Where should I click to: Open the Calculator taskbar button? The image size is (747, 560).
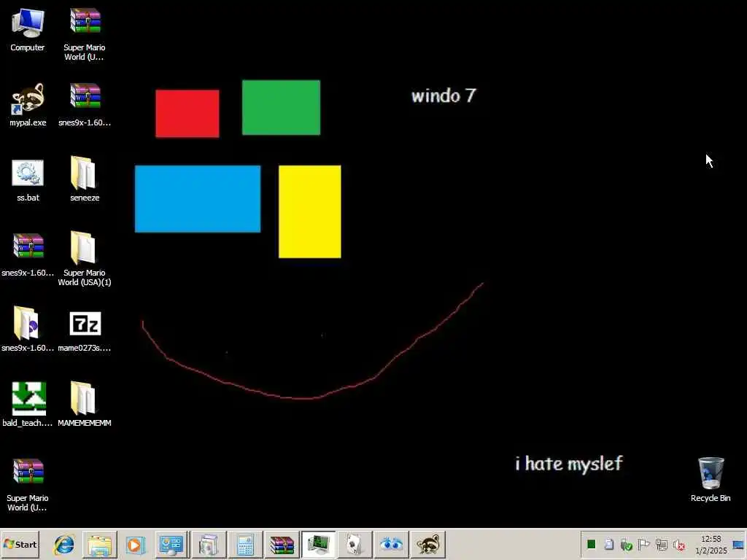pos(245,544)
